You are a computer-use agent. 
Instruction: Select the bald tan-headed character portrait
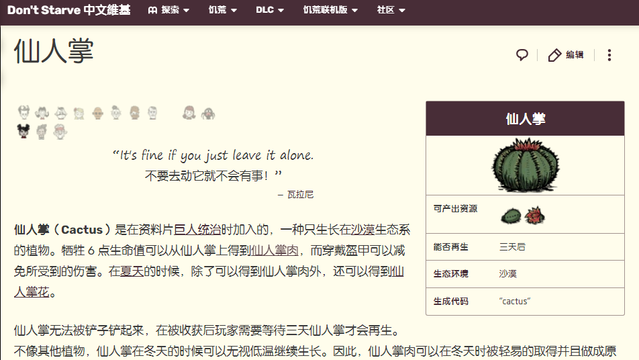tap(98, 113)
